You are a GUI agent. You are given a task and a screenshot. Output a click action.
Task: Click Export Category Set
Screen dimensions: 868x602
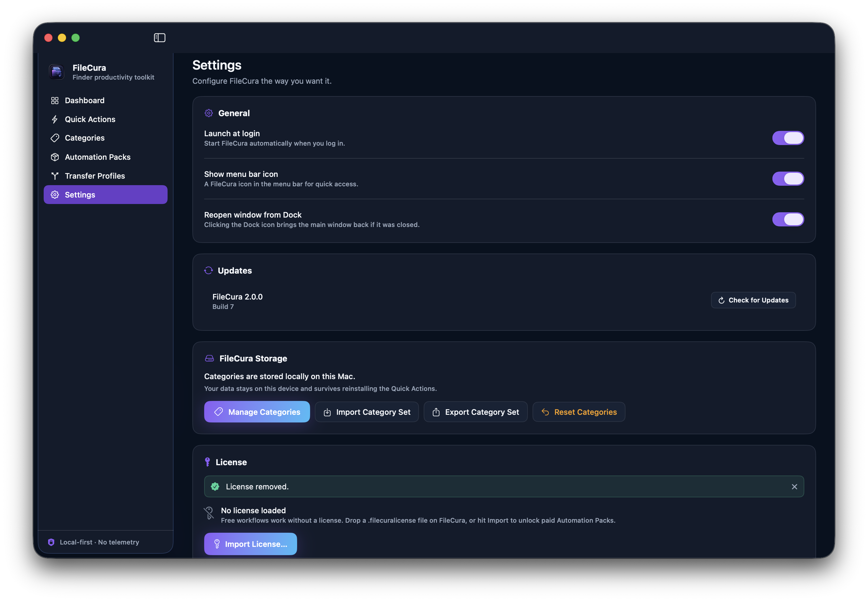[476, 412]
